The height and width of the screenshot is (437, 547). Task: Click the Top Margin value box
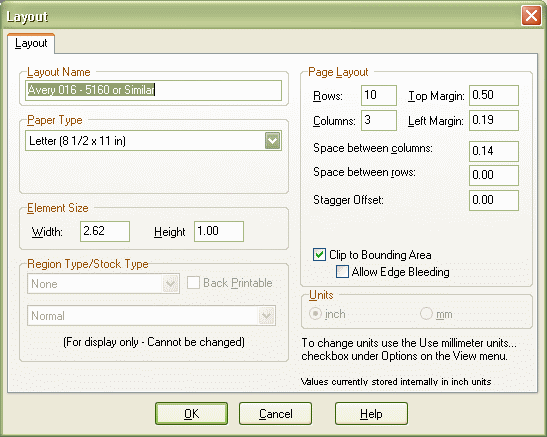(494, 95)
